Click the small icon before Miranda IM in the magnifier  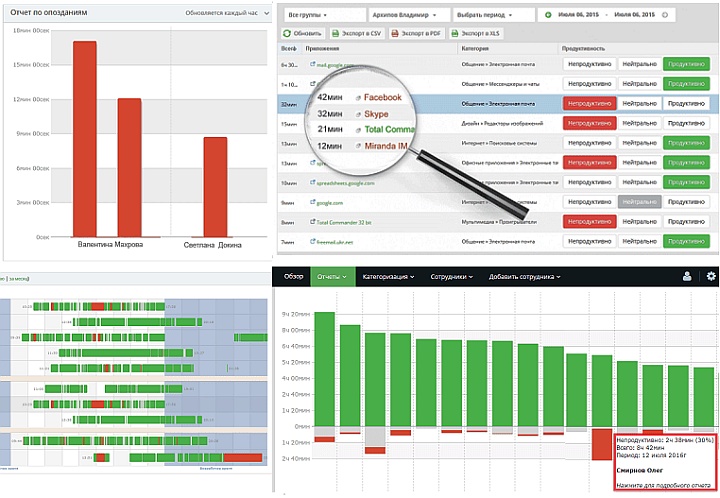tap(358, 146)
